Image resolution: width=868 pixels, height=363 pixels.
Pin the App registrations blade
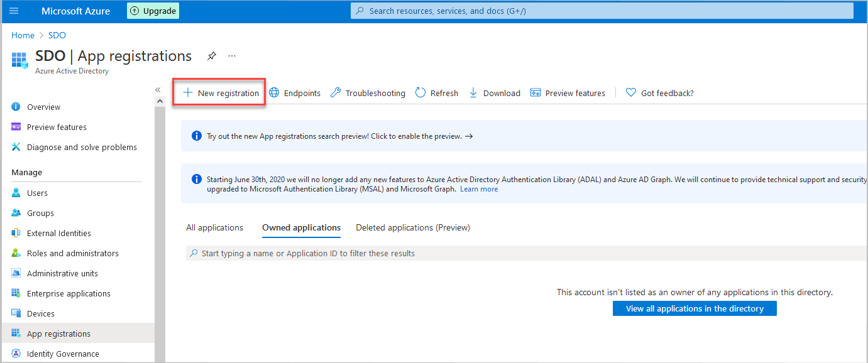(212, 56)
